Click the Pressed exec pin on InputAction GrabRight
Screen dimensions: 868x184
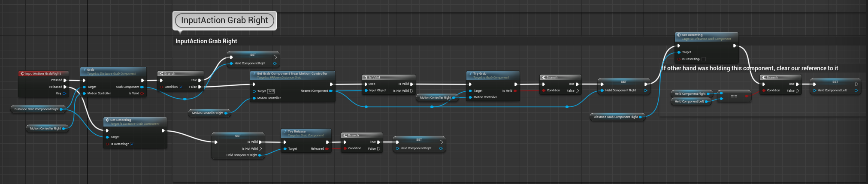click(65, 80)
